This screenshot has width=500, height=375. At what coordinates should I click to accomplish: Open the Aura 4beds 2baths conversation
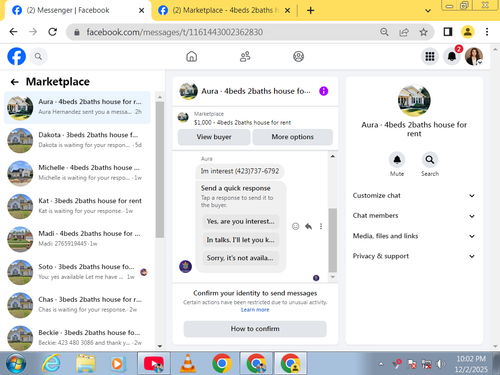[x=77, y=107]
